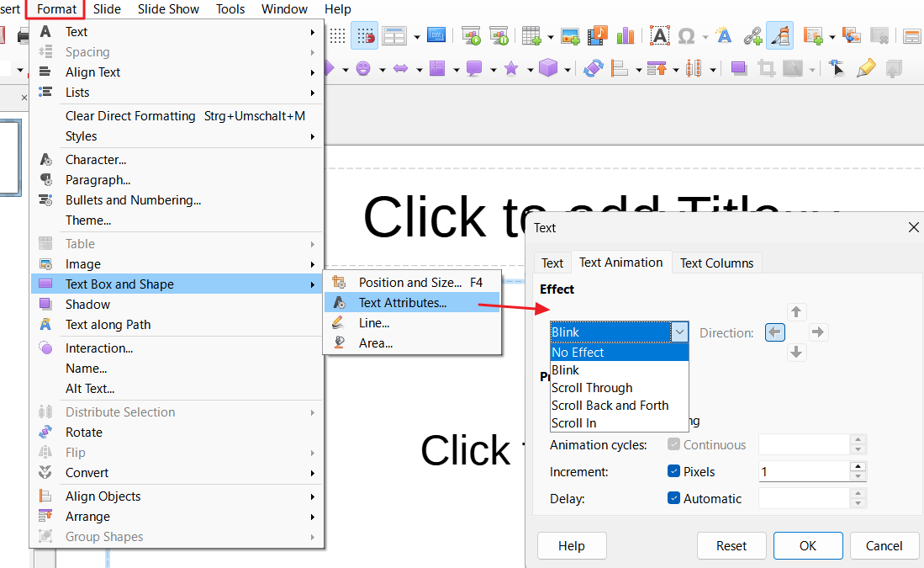This screenshot has height=568, width=924.
Task: Click Align Objects toolbar icon
Action: click(x=620, y=68)
